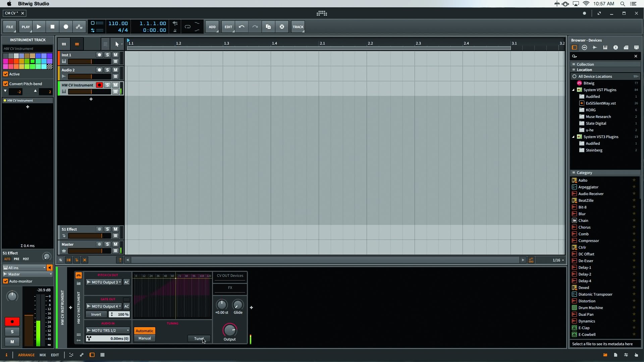Click the Output knob on the CV device

pos(230,330)
